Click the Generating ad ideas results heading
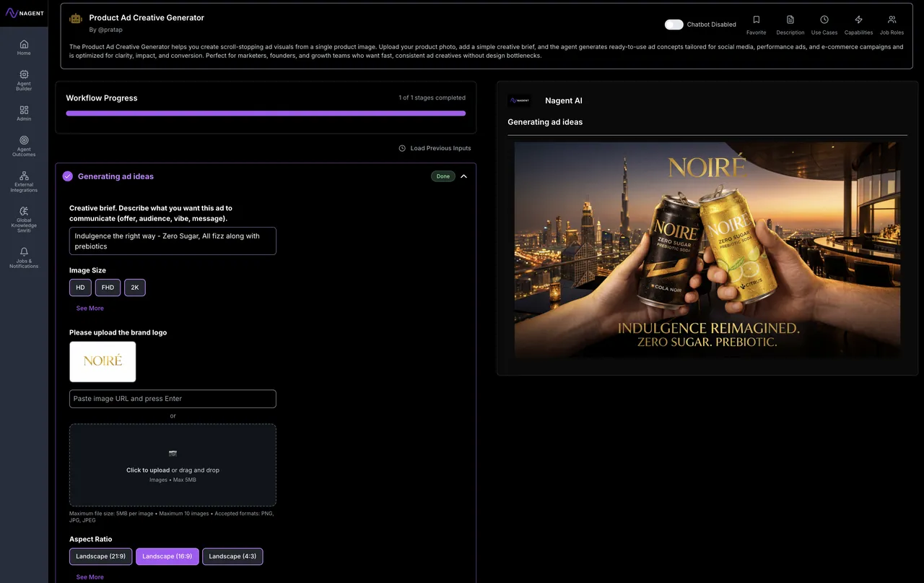This screenshot has width=924, height=583. coord(545,122)
